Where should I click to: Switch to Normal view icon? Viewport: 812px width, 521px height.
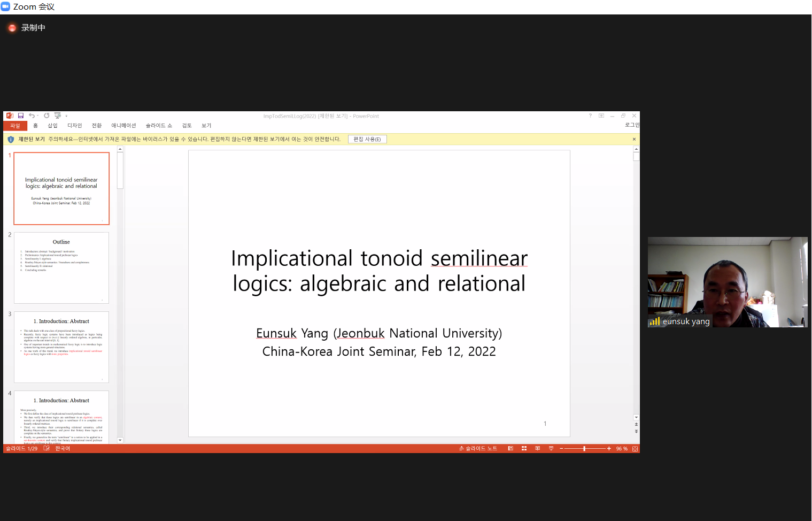[511, 449]
